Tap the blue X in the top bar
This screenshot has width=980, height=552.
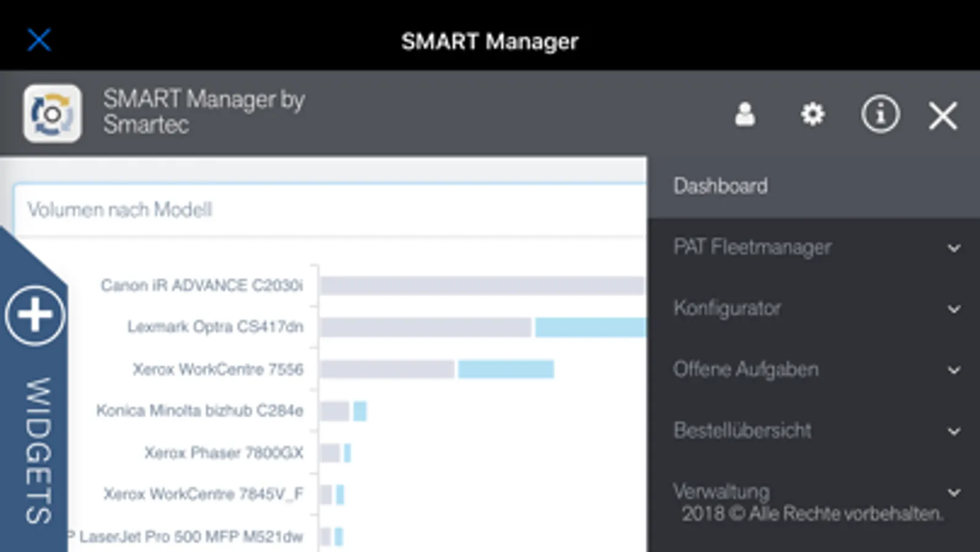click(39, 40)
